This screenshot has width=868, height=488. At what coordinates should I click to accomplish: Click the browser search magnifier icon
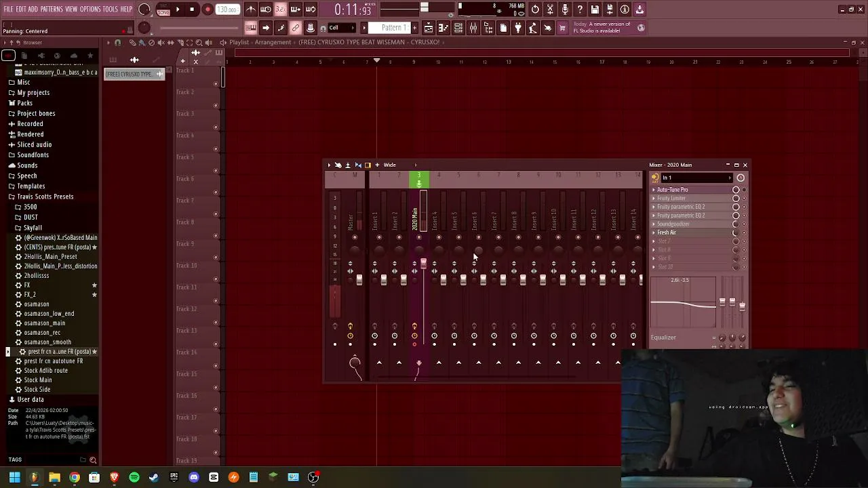click(93, 460)
